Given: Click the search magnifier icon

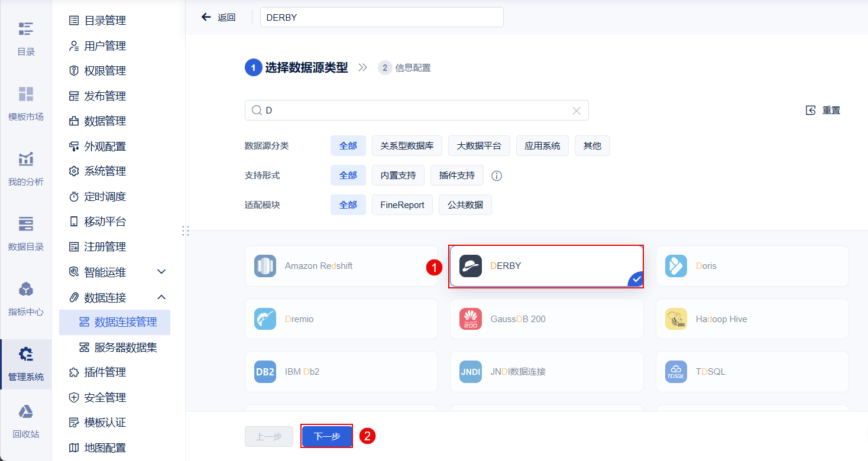Looking at the screenshot, I should click(257, 111).
